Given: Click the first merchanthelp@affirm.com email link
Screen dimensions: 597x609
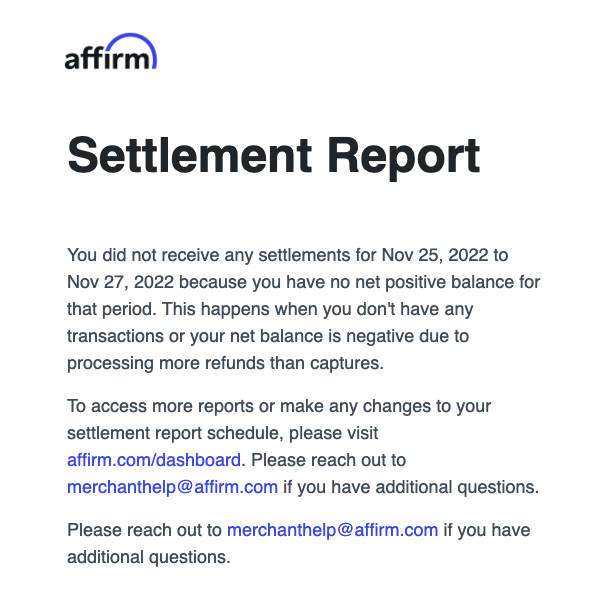Looking at the screenshot, I should tap(172, 487).
